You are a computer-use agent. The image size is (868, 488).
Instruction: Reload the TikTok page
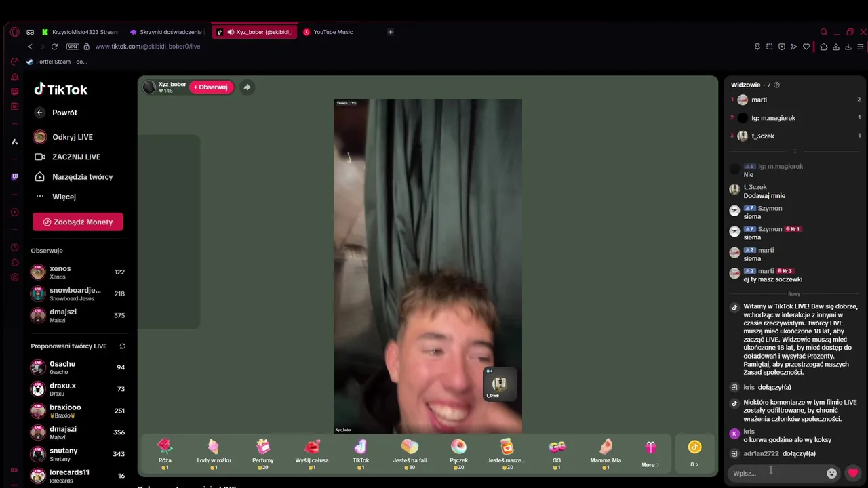pos(54,47)
